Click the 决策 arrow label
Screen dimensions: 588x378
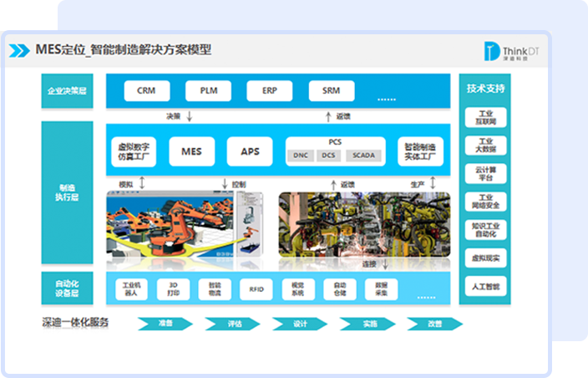(x=174, y=116)
